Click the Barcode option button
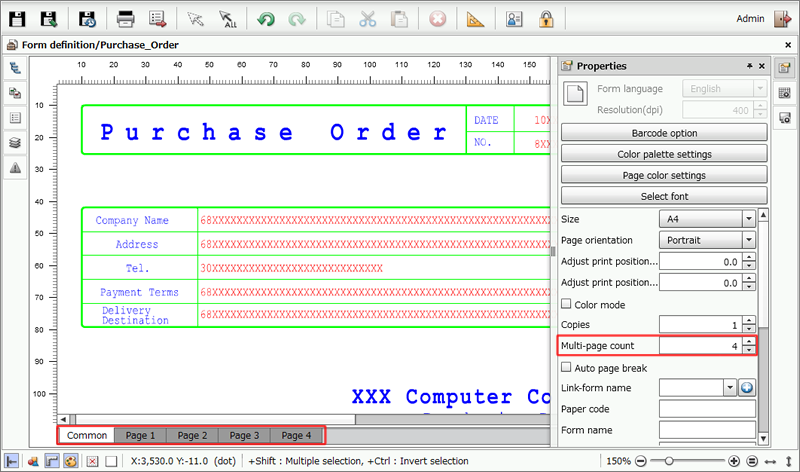800x472 pixels. pos(664,133)
